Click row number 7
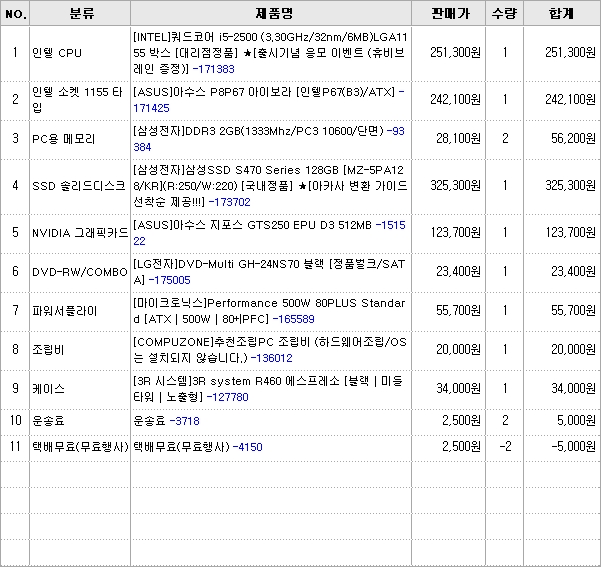 [x=15, y=310]
